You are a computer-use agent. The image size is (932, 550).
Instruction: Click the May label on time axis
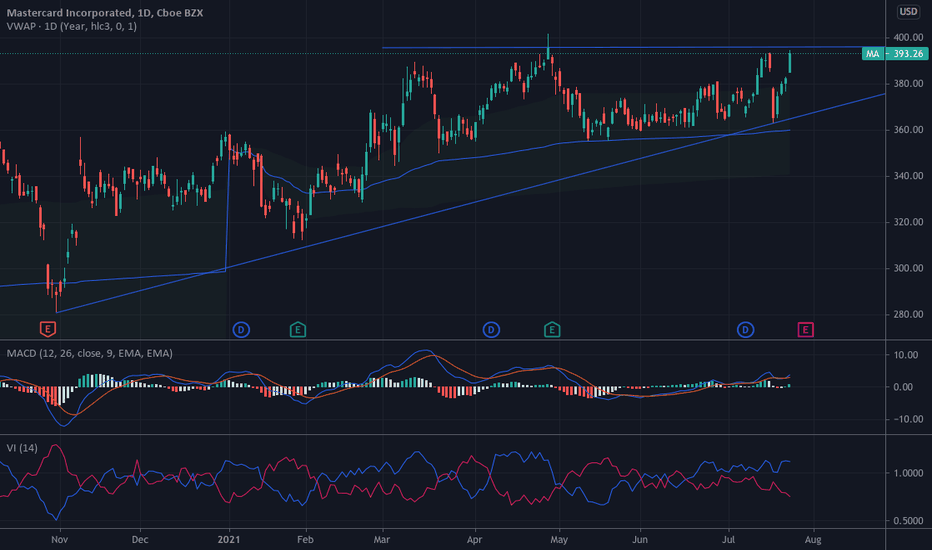(x=559, y=540)
